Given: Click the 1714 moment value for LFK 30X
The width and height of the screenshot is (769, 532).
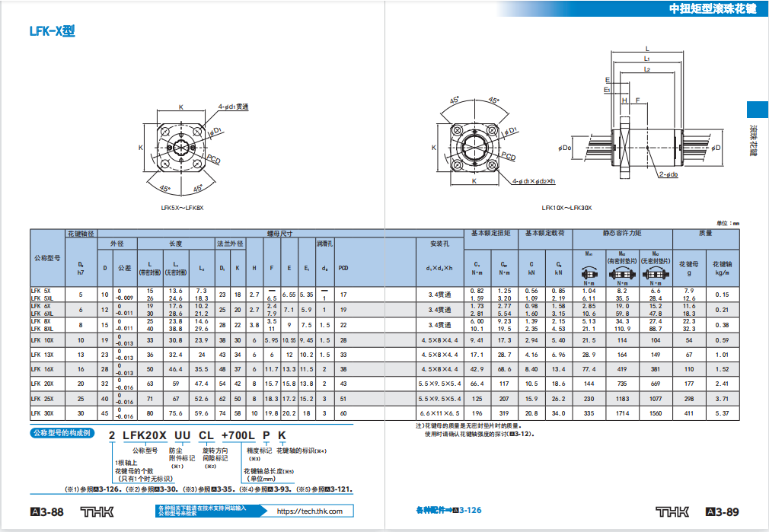Looking at the screenshot, I should pos(622,413).
